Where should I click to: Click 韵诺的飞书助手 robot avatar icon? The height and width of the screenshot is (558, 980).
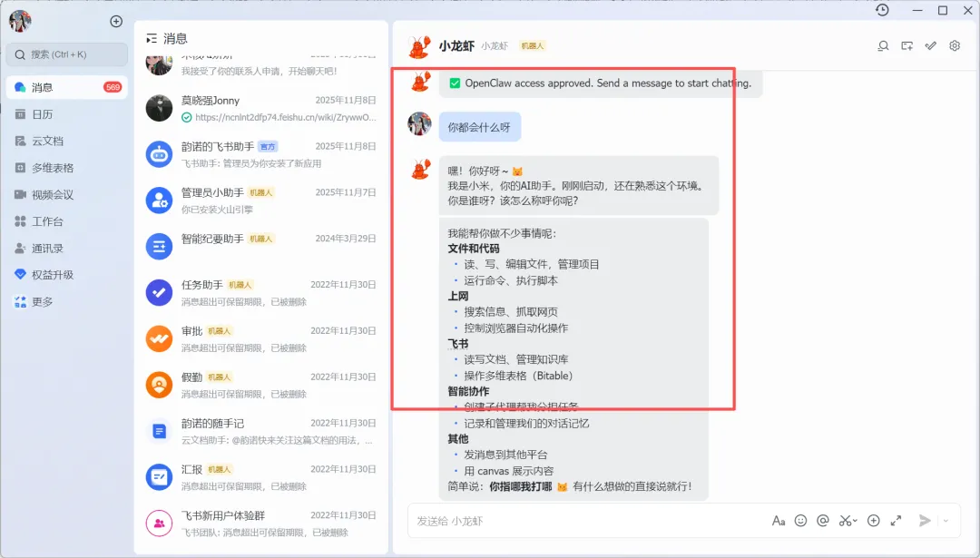click(x=160, y=153)
